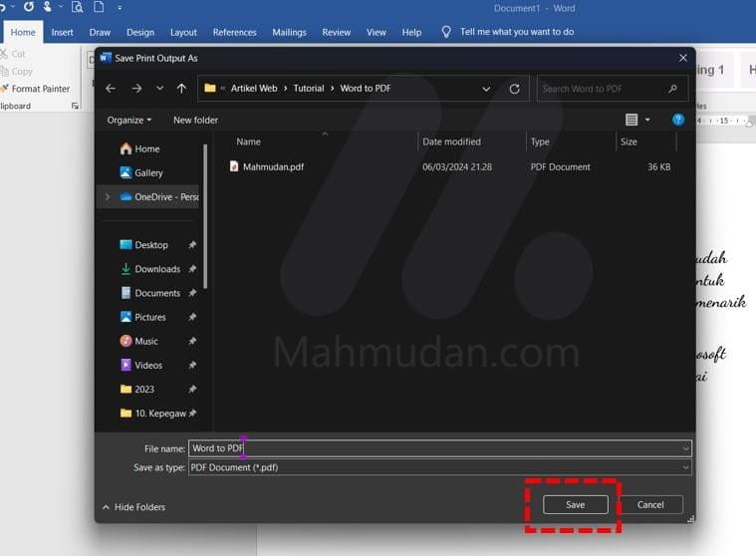Select the Mahmudan.pdf file

(x=273, y=167)
